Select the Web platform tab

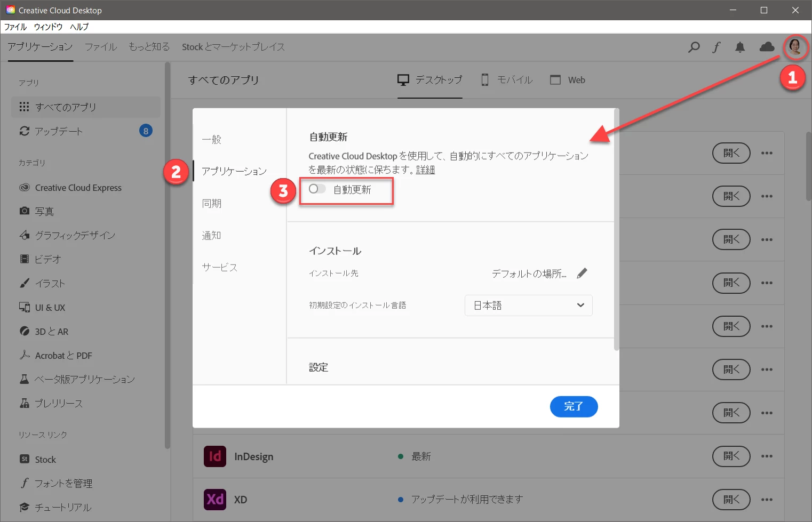(x=568, y=80)
